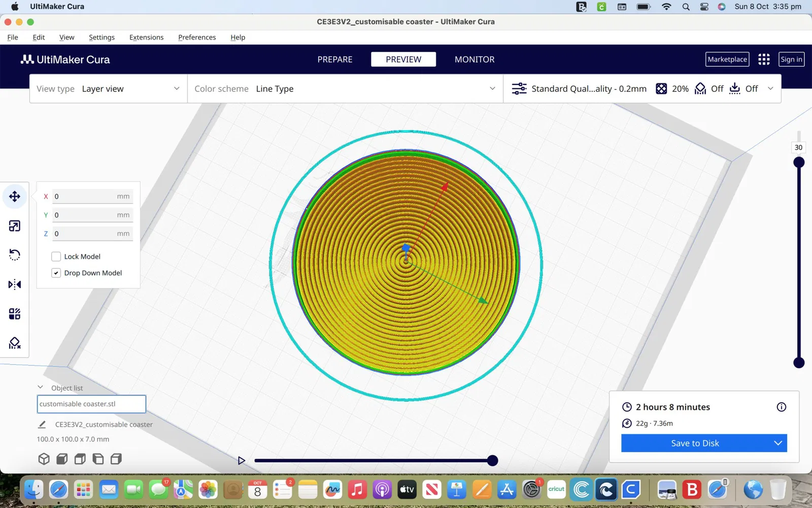Open the Color scheme dropdown
This screenshot has height=508, width=812.
coord(345,89)
